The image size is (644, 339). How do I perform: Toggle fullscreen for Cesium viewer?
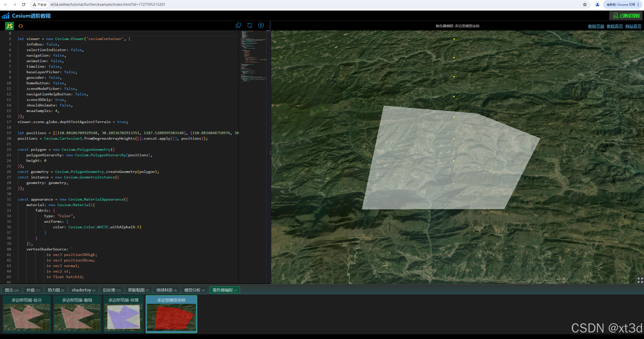pyautogui.click(x=640, y=280)
